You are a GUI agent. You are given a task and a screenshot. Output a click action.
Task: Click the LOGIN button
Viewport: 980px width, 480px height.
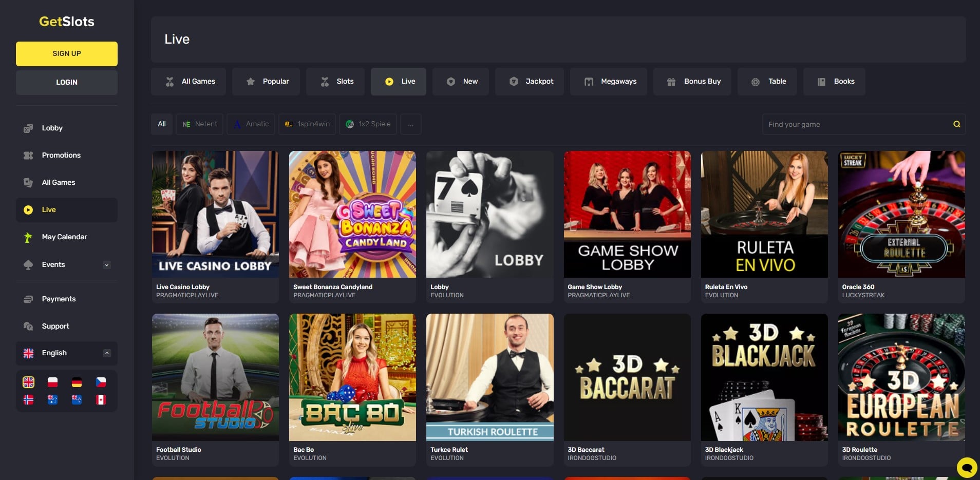tap(67, 83)
